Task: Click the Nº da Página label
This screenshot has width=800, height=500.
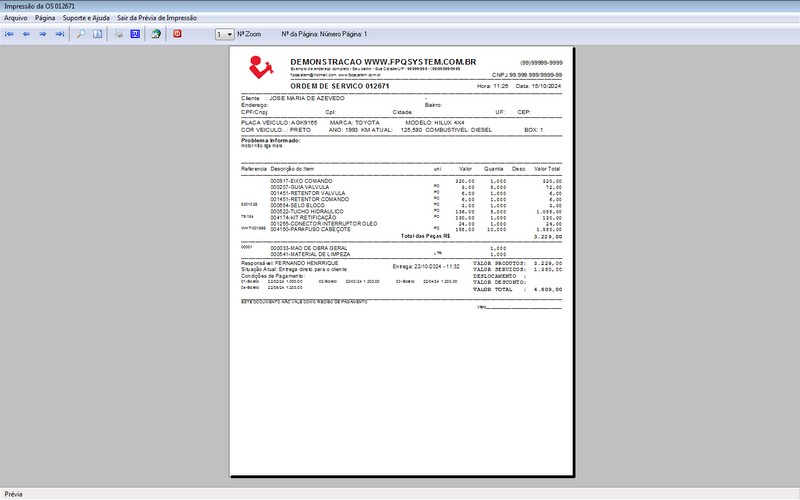Action: click(x=324, y=34)
